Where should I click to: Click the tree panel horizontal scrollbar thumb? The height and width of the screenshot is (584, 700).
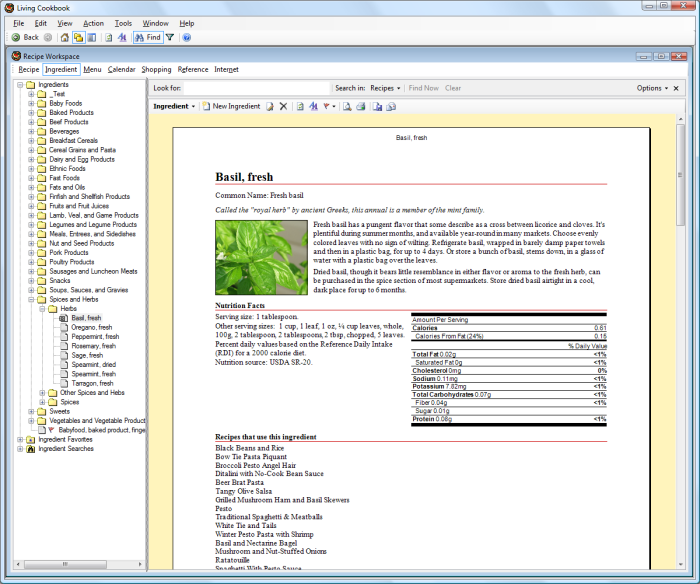[65, 564]
